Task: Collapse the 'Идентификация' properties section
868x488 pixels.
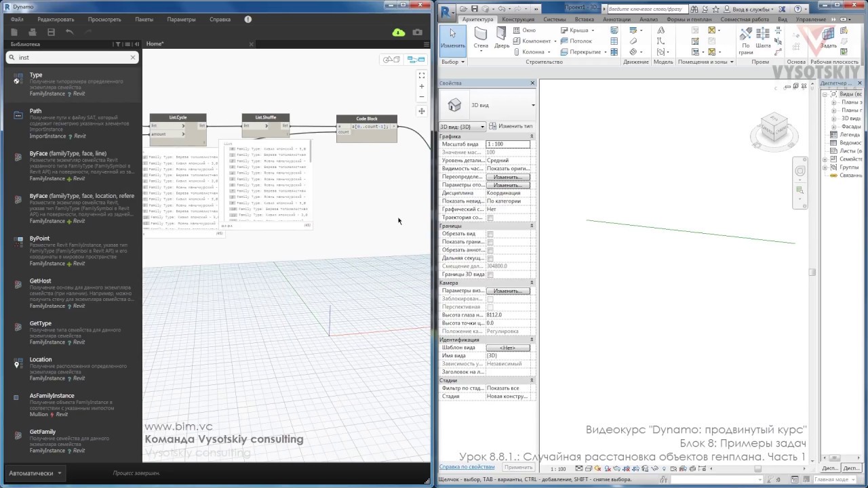Action: (x=532, y=340)
